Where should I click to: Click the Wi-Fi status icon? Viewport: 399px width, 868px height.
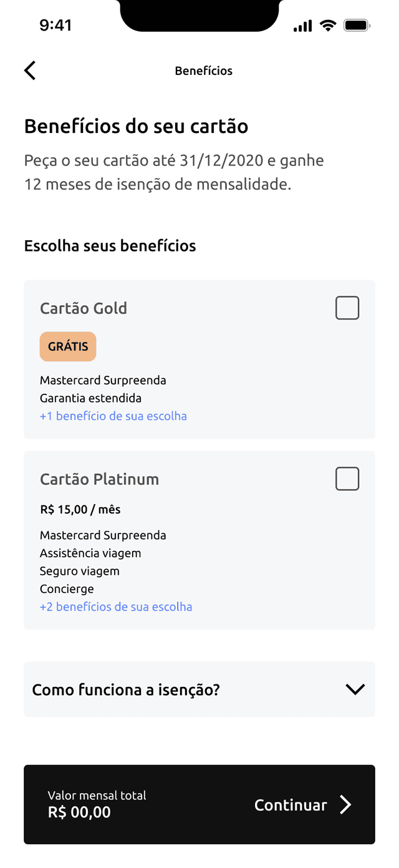point(327,26)
